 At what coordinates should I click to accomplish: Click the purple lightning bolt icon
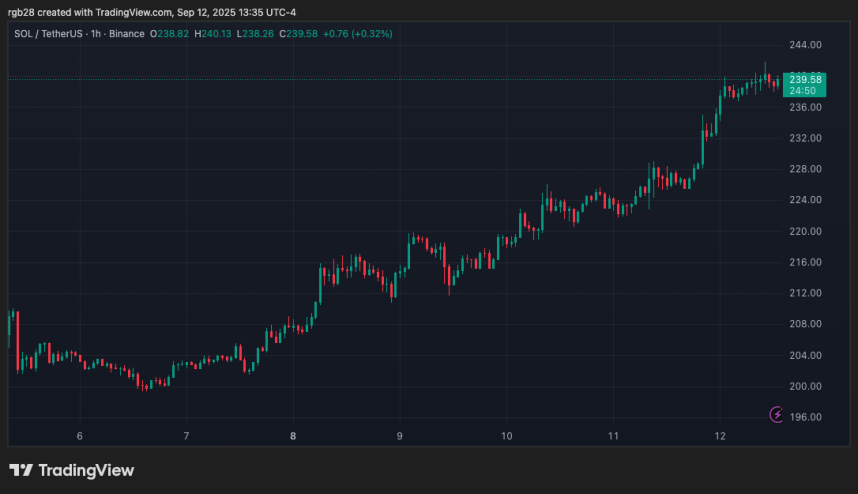(777, 414)
